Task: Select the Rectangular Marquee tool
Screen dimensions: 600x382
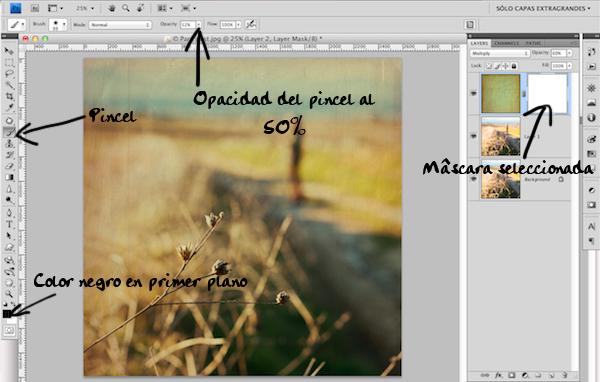Action: pos(9,62)
